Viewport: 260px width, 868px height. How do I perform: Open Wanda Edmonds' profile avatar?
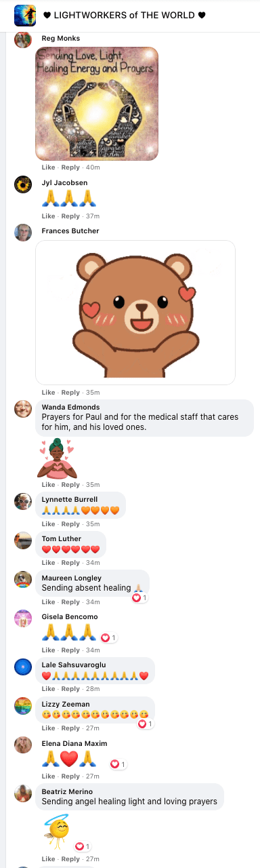coord(23,409)
